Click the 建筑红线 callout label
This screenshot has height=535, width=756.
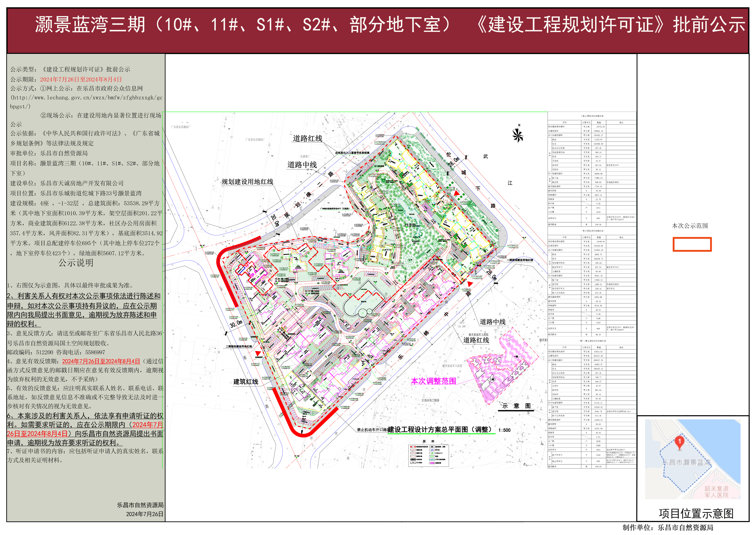pos(246,382)
